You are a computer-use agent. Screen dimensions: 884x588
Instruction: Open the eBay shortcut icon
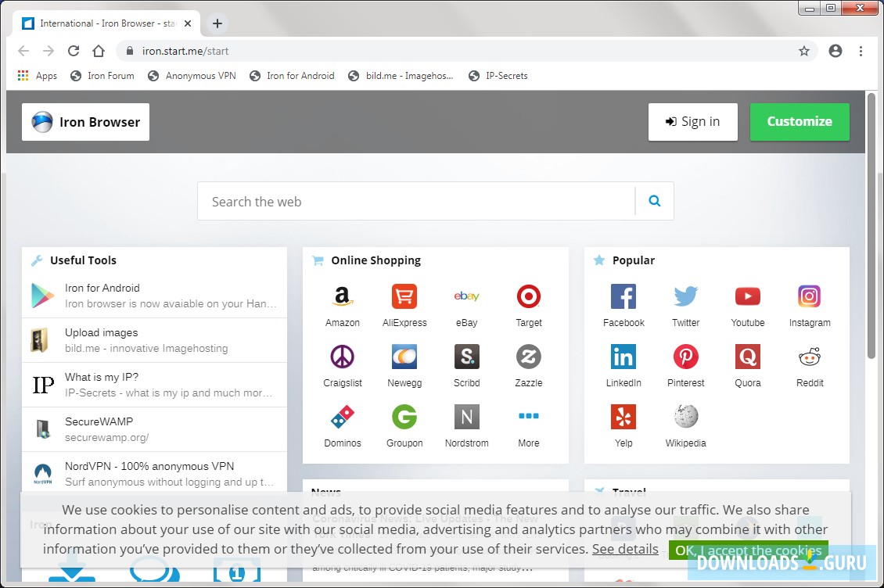(x=466, y=296)
